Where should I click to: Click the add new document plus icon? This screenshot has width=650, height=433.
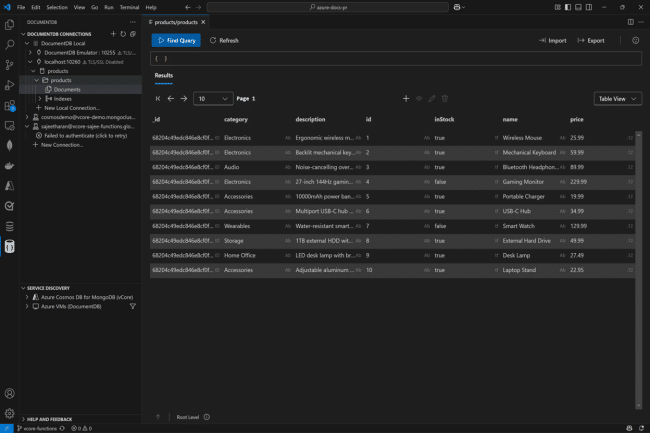406,99
